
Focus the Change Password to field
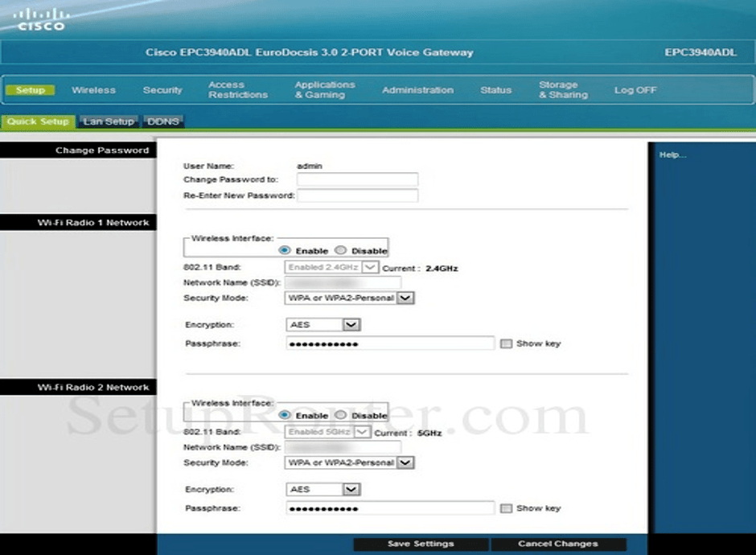pos(357,179)
